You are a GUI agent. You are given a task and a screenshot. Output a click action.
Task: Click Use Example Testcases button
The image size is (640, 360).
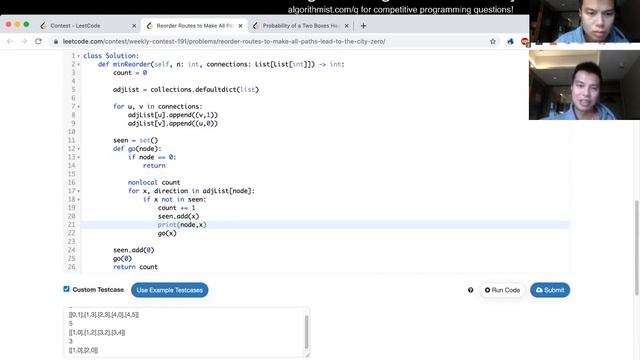pos(169,290)
